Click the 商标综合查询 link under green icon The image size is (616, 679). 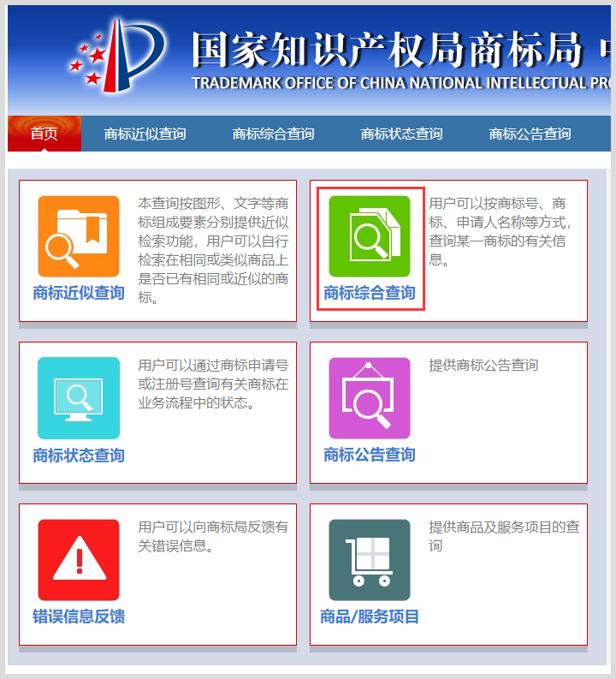370,293
